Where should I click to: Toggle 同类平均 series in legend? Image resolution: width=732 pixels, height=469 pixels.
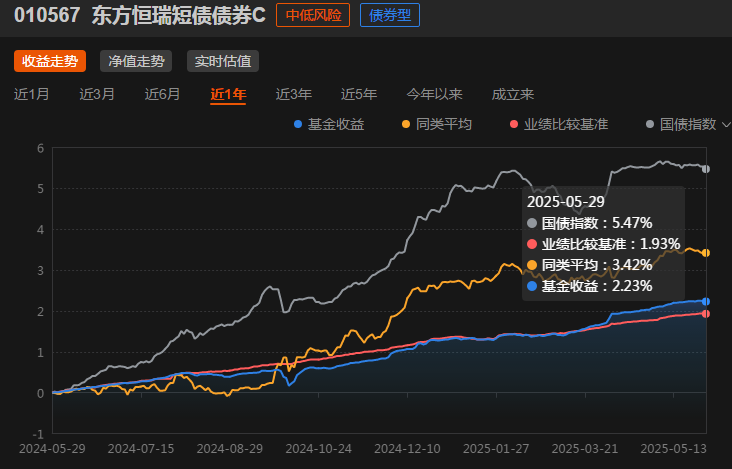437,124
